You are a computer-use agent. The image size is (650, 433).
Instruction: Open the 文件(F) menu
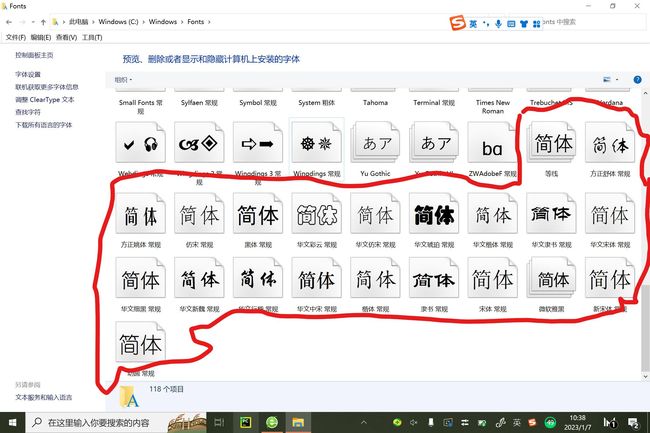[16, 37]
